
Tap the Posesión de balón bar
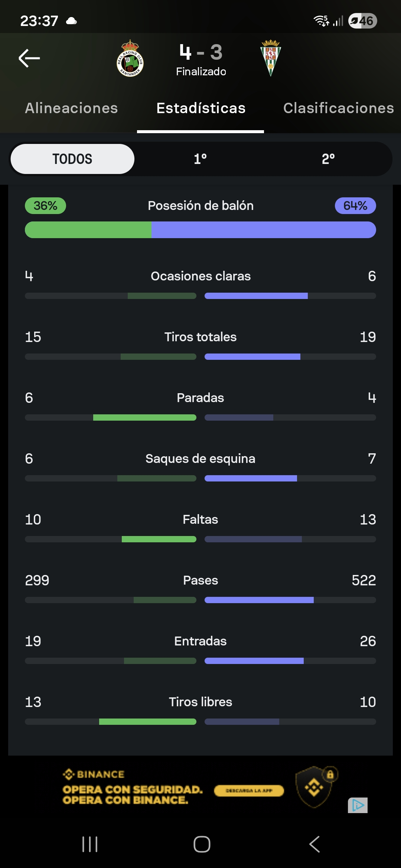[200, 230]
